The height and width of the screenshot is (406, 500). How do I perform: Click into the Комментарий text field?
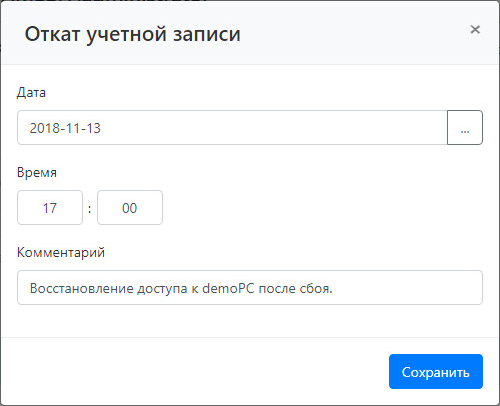pos(250,288)
